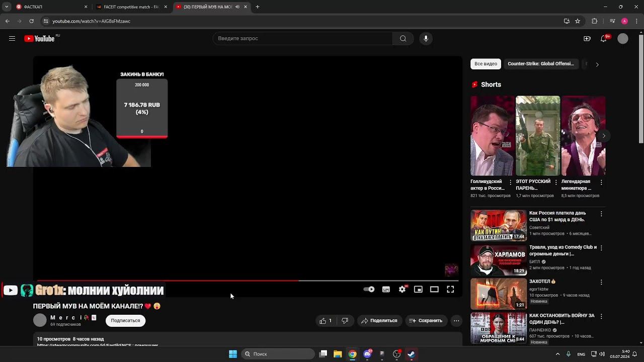Open options for the Голливудский актер Short
Image resolution: width=644 pixels, height=362 pixels.
click(511, 182)
